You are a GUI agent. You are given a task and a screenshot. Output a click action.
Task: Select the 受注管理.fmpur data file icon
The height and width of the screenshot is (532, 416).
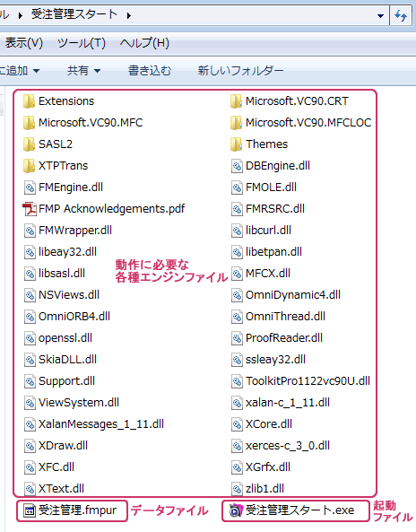pos(30,510)
